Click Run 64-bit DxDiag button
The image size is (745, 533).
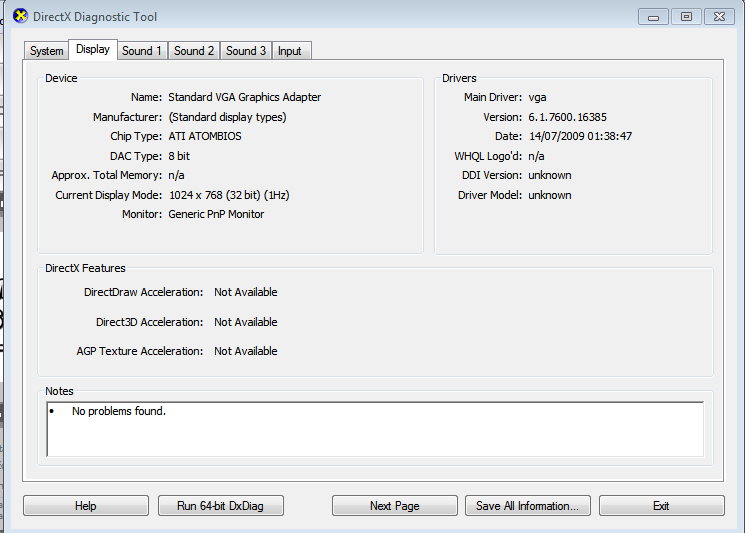[x=220, y=506]
